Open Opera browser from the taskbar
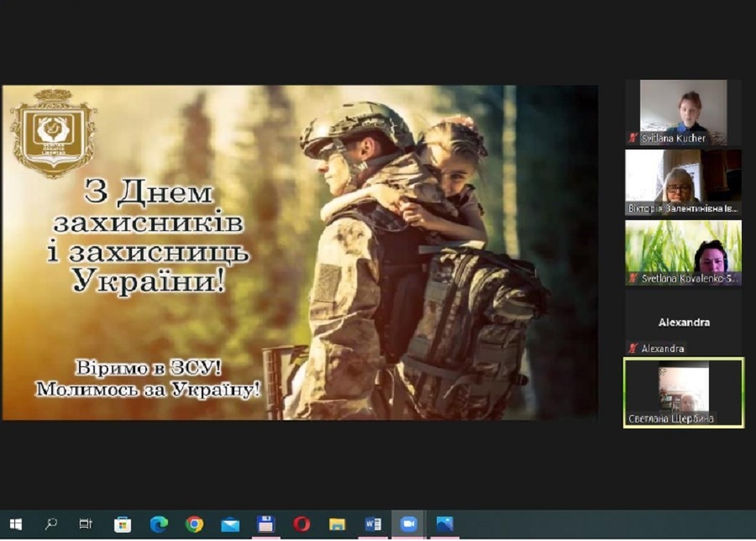Screen dimensions: 756x541 302,524
